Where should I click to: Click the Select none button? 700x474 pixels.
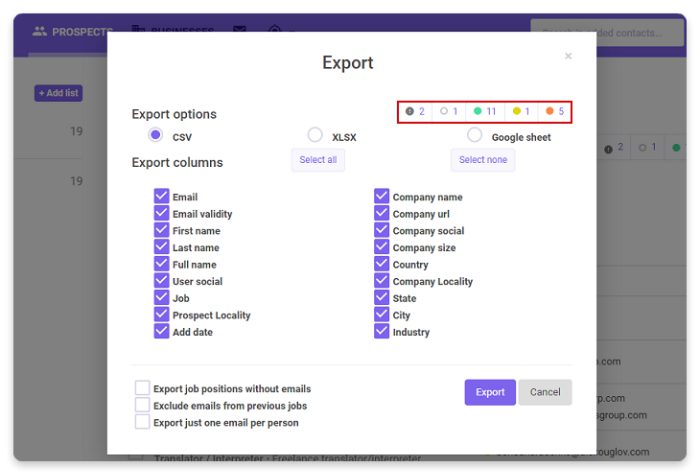coord(483,160)
